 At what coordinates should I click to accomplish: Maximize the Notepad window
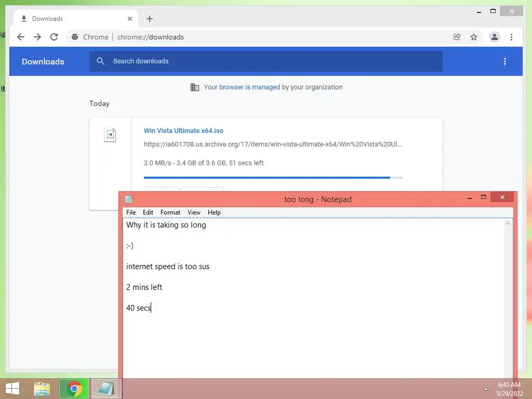[484, 197]
